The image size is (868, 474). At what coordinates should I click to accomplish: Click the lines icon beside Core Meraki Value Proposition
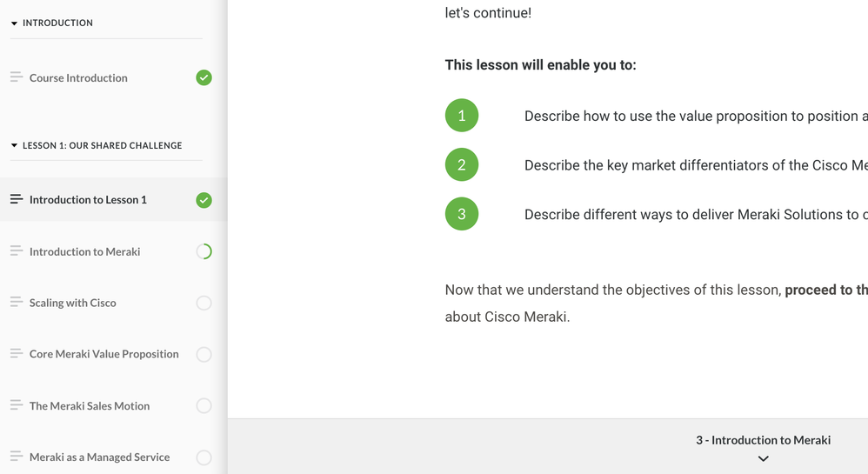pyautogui.click(x=17, y=354)
